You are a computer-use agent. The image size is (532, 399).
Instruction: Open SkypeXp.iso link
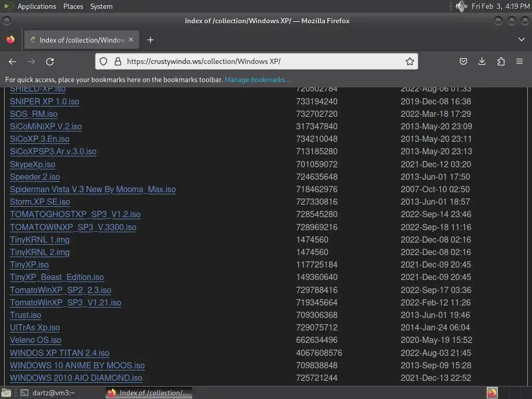pos(33,165)
